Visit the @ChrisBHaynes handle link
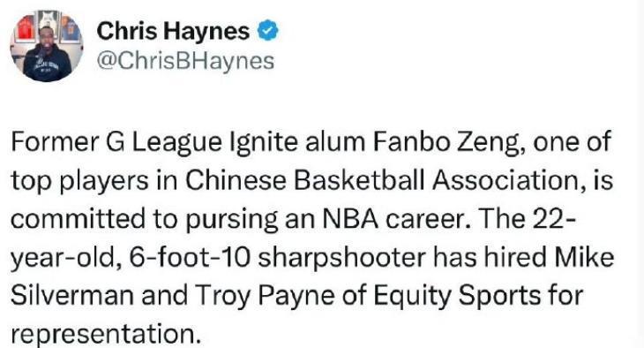This screenshot has width=644, height=348. pyautogui.click(x=185, y=61)
